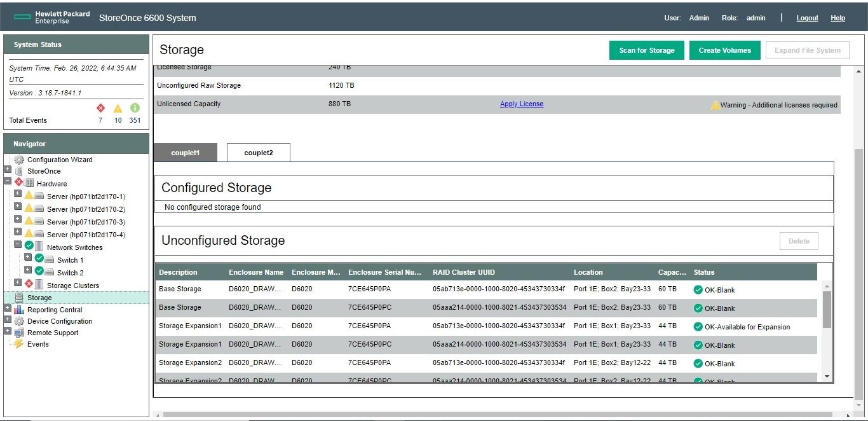Click the green check icon beside Switch 2

tap(39, 272)
